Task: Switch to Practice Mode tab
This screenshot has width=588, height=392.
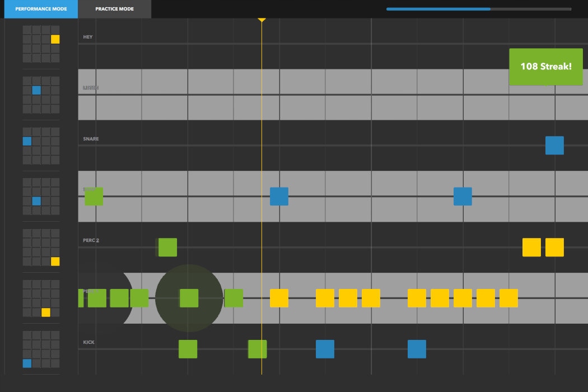Action: pyautogui.click(x=114, y=8)
